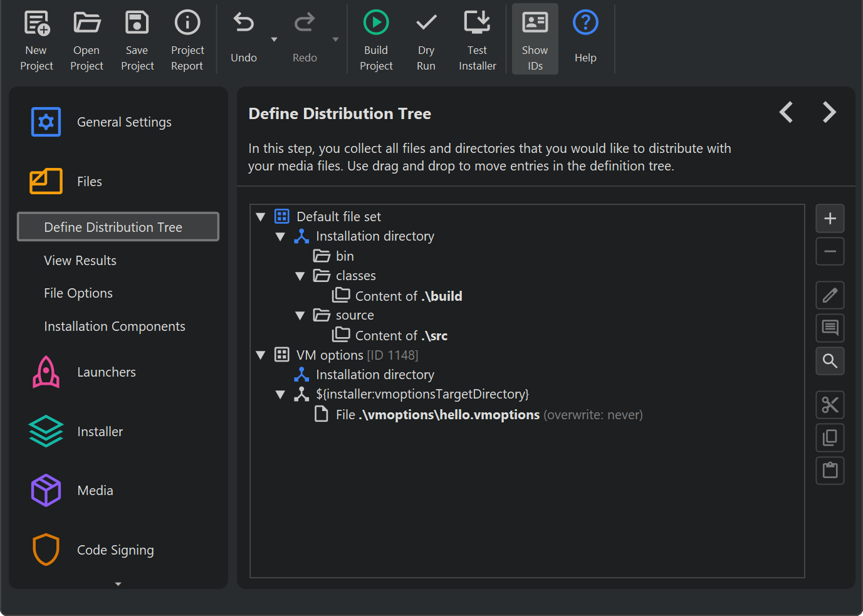863x616 pixels.
Task: Collapse the VM options file set
Action: [261, 355]
